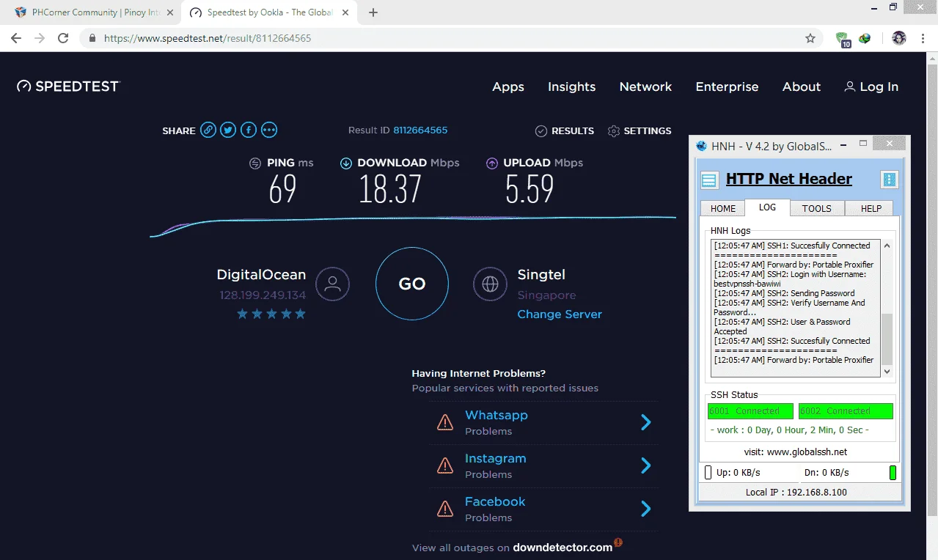The image size is (938, 560).
Task: Open HELP tab in HNH
Action: coord(871,208)
